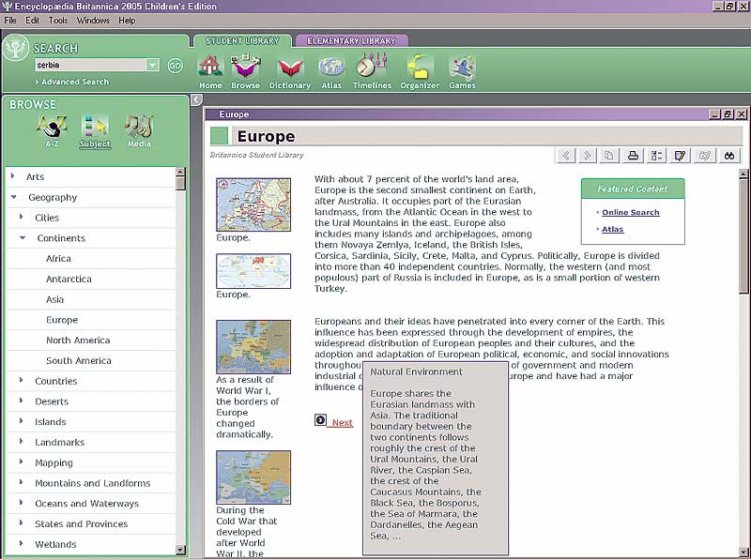Click the Go search button
Image resolution: width=751 pixels, height=560 pixels.
pyautogui.click(x=176, y=65)
